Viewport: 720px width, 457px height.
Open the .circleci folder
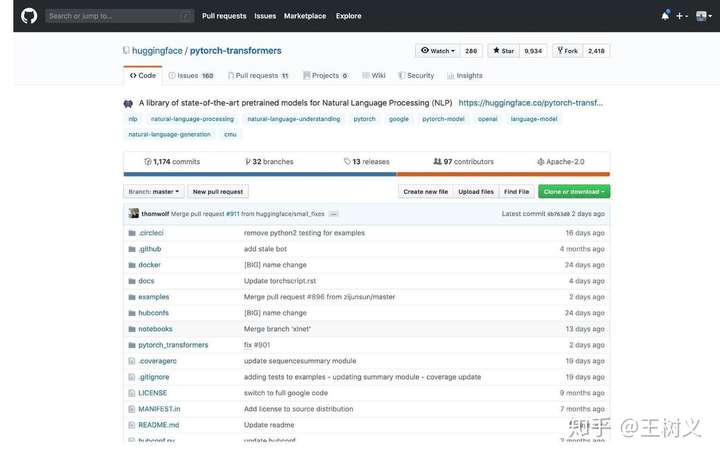(151, 233)
